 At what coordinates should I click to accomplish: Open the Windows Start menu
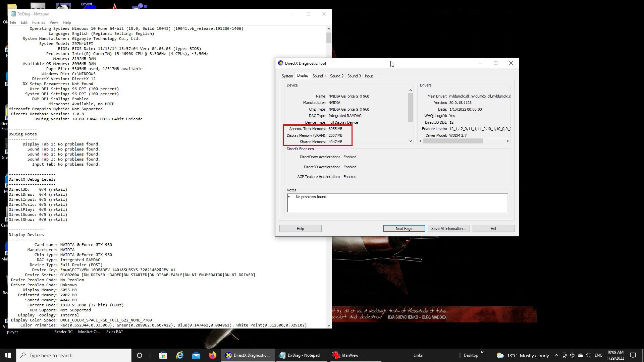pos(8,355)
